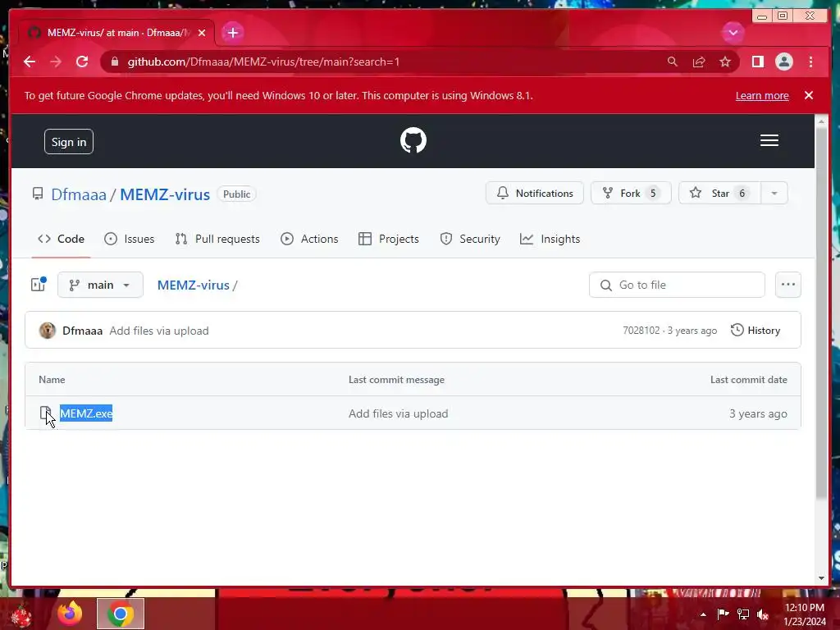Close the MEMZ-virus browser tab
840x630 pixels.
pyautogui.click(x=202, y=33)
